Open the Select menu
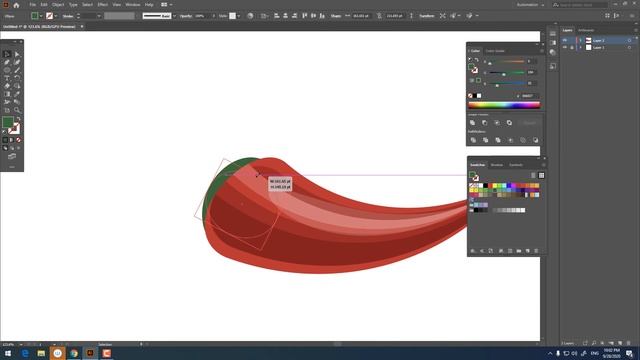This screenshot has height=360, width=640. point(87,5)
